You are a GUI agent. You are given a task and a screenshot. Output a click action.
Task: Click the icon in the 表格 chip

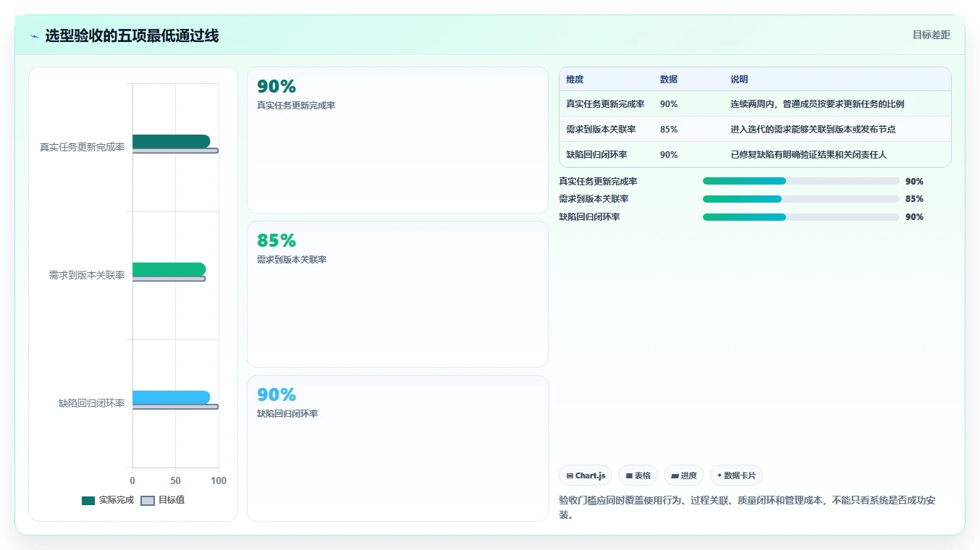pyautogui.click(x=629, y=476)
